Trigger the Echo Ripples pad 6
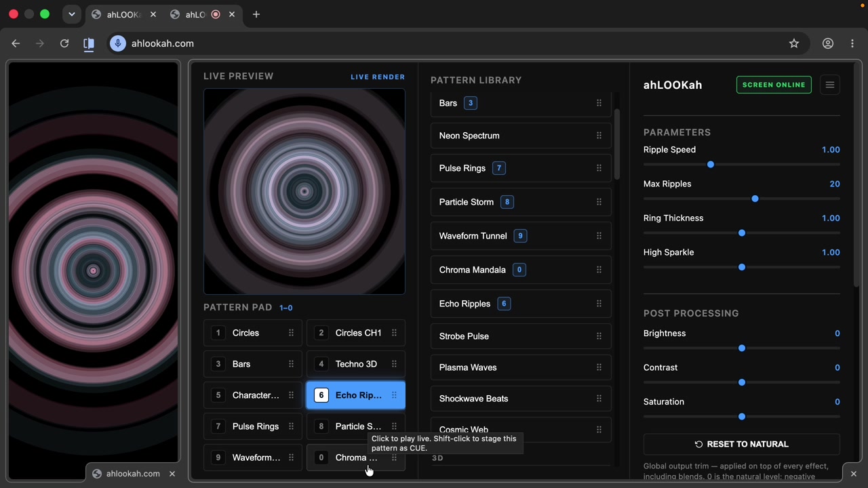 (x=355, y=395)
